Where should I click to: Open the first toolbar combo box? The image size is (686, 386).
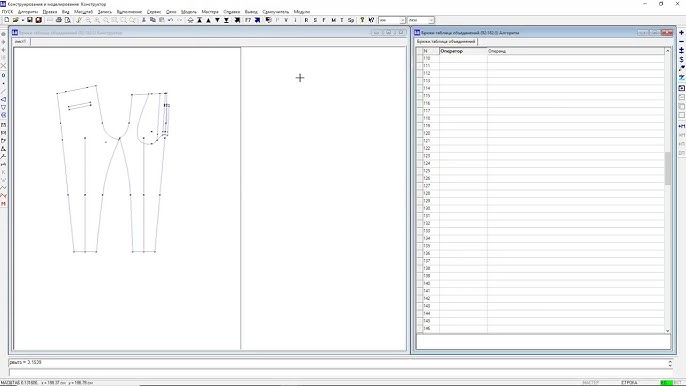point(392,20)
